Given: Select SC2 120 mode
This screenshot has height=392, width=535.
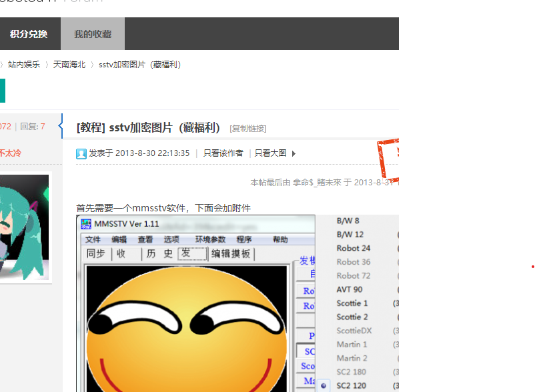Looking at the screenshot, I should 351,386.
